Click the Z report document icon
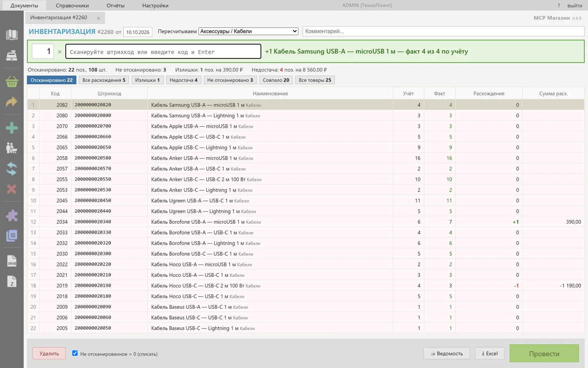This screenshot has height=368, width=588. coord(12,282)
